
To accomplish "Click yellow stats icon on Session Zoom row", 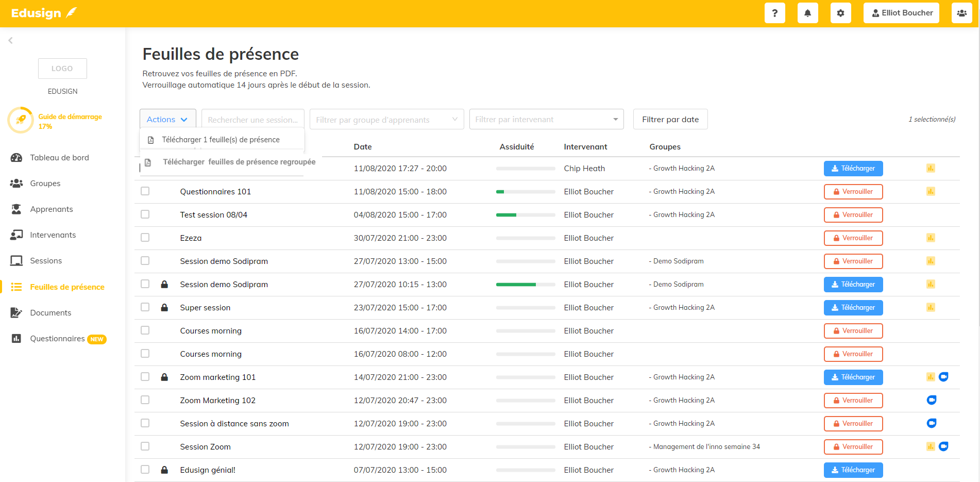I will [931, 446].
